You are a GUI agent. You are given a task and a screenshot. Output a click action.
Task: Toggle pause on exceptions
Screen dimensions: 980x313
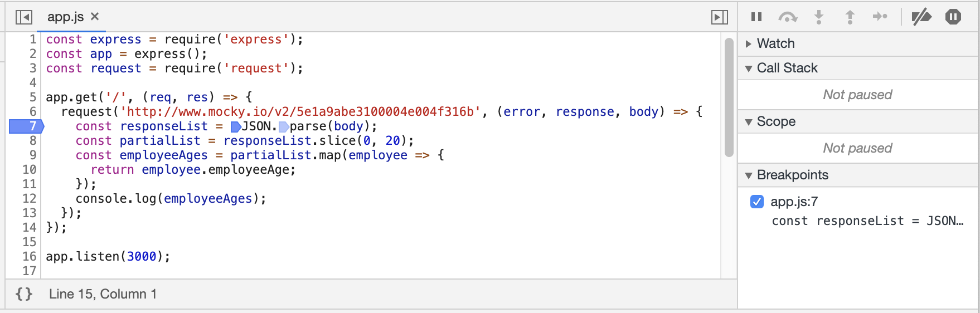[953, 17]
